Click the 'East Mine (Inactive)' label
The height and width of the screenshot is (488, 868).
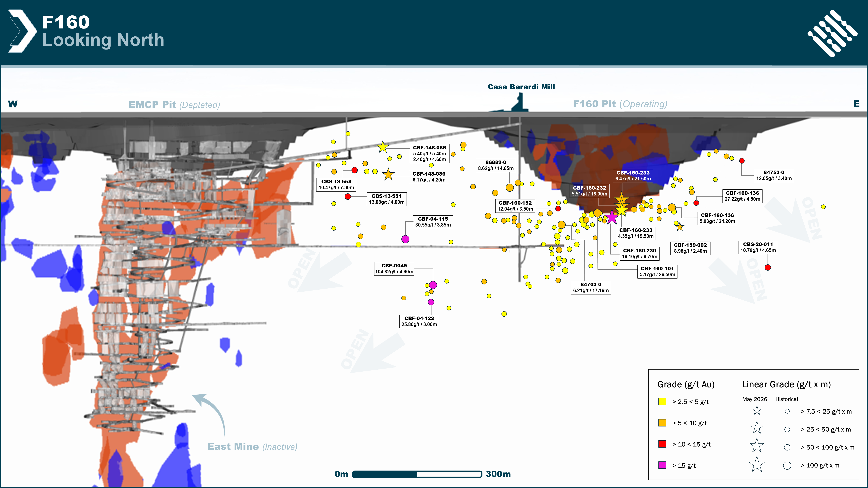(x=252, y=447)
